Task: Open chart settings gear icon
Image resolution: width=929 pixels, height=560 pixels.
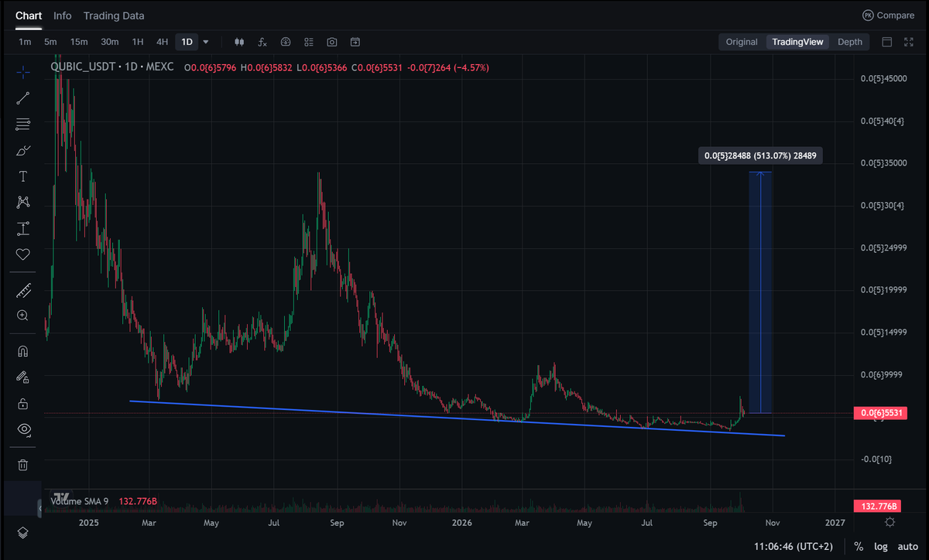Action: click(891, 523)
